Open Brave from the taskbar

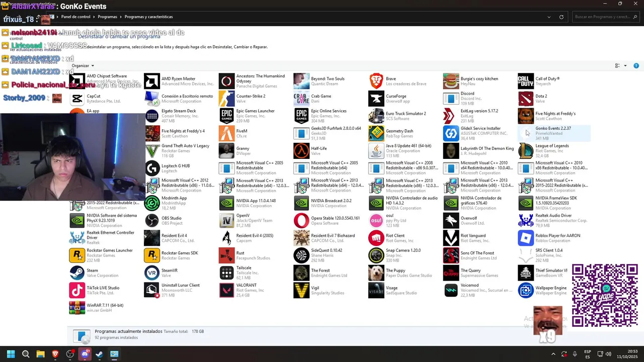point(55,354)
